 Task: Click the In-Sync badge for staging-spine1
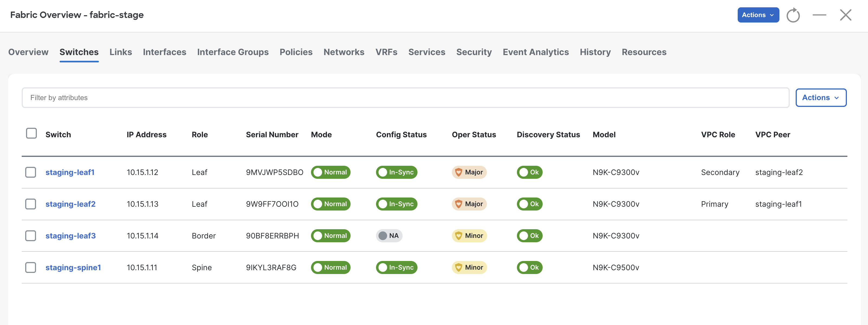[x=397, y=268]
